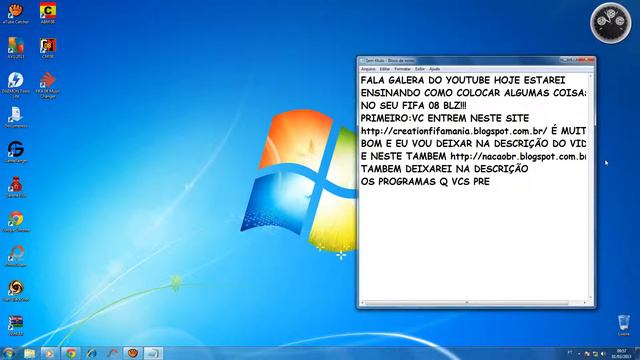Click the red curved-arrow taskbar icon
640x360 pixels.
coord(112,353)
